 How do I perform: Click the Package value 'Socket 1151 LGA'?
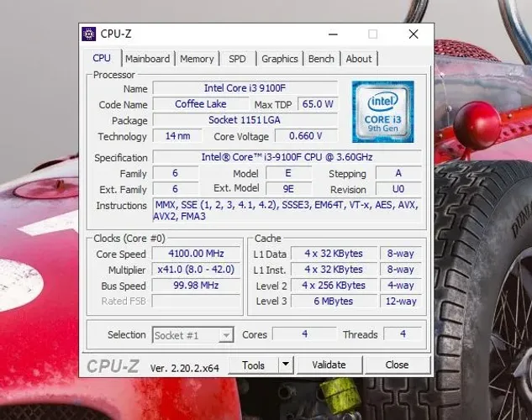[x=245, y=119]
